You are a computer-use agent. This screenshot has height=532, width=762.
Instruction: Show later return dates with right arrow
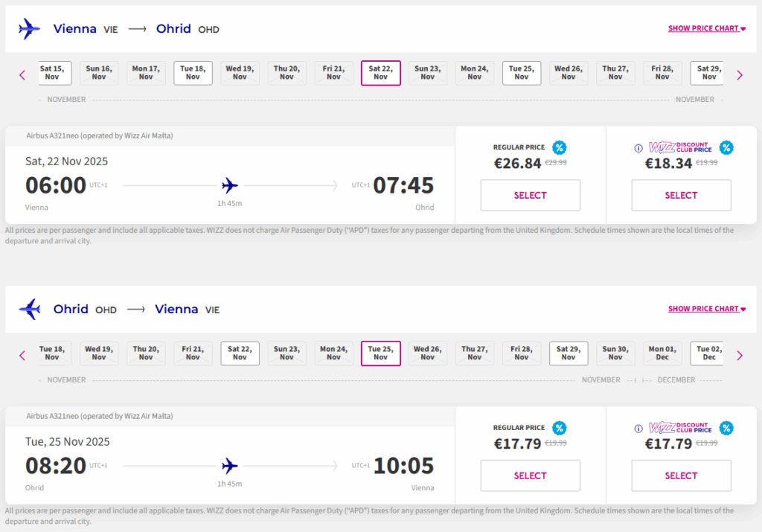(x=739, y=355)
